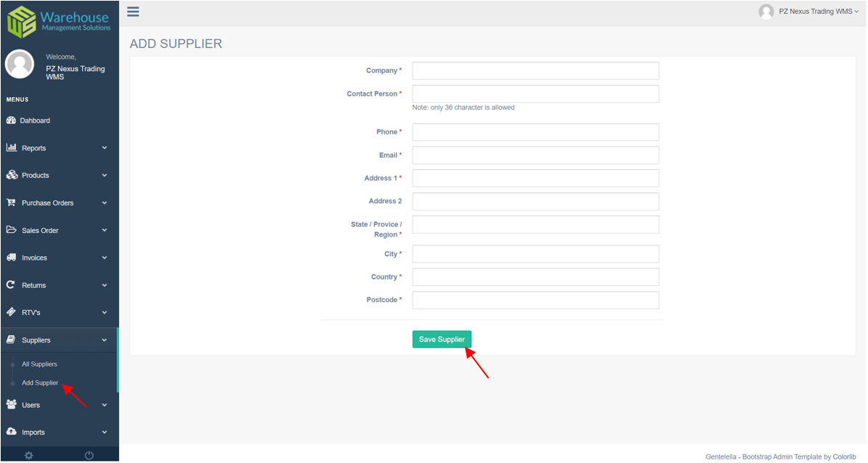Click the Save Supplier button
868x463 pixels.
coord(442,339)
